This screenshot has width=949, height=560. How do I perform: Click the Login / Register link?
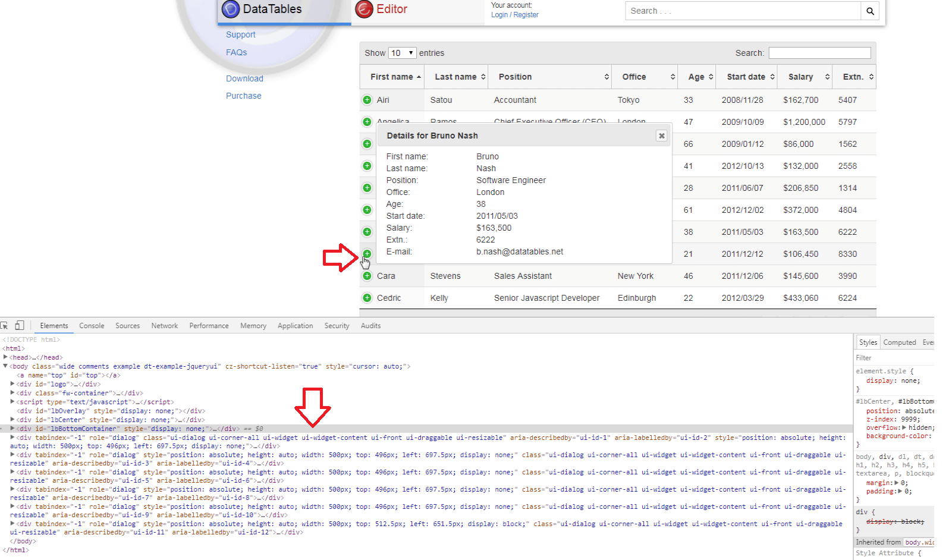pyautogui.click(x=514, y=15)
